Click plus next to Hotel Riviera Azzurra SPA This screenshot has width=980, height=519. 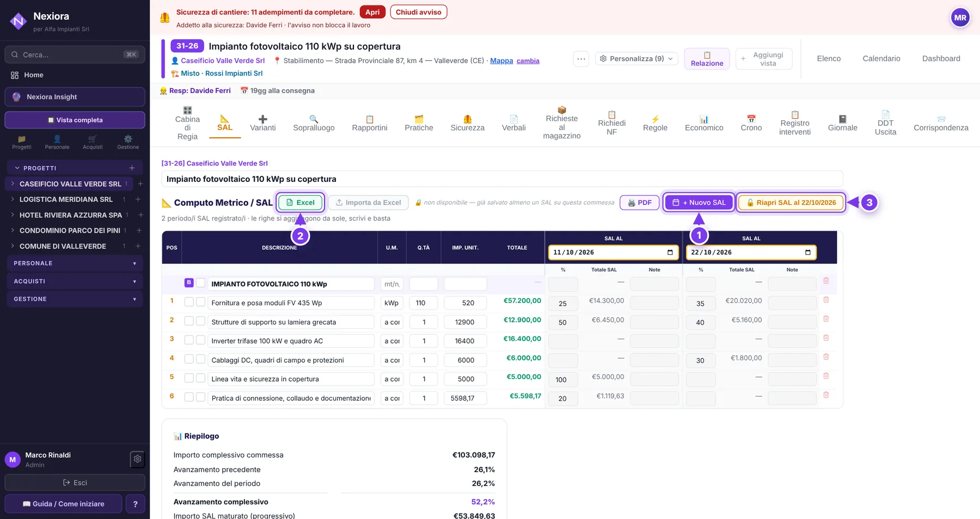point(140,215)
